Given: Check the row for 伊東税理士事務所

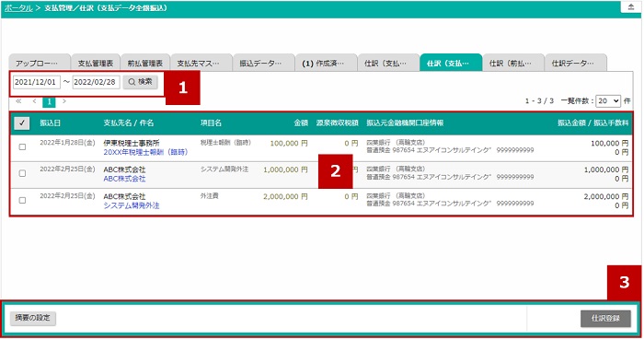Looking at the screenshot, I should (x=22, y=146).
